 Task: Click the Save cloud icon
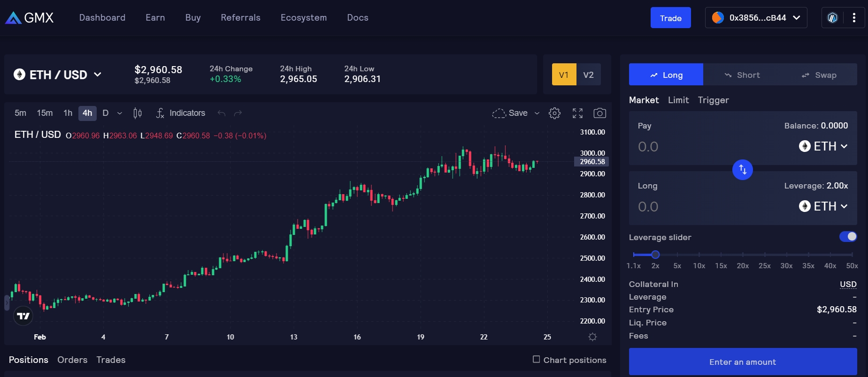[499, 113]
